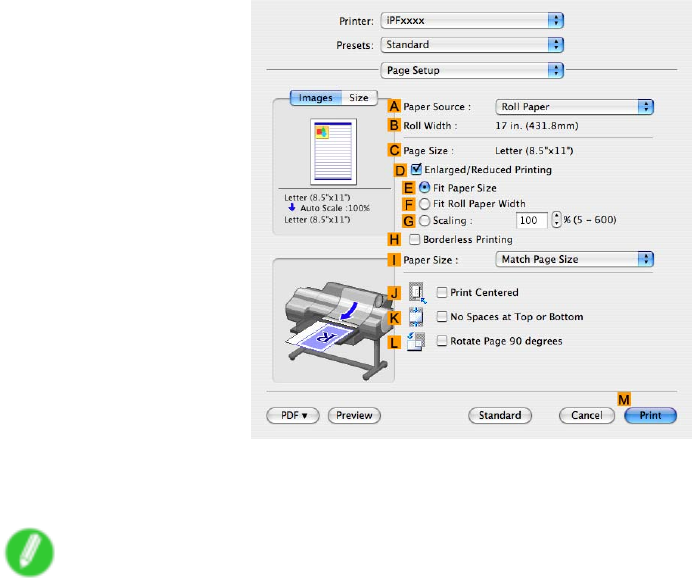Select Fit Roll Paper Width option

424,203
